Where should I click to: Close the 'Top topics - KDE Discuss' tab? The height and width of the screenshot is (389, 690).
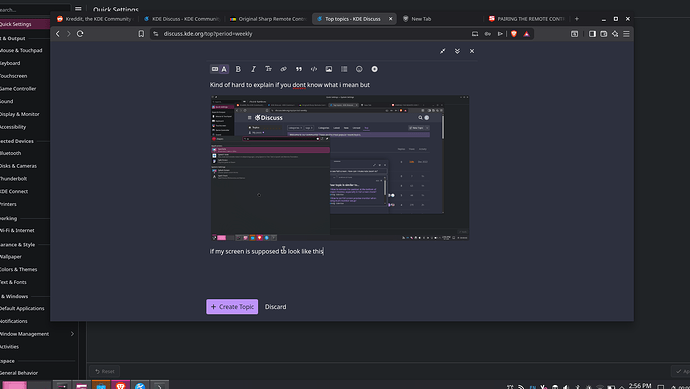pyautogui.click(x=390, y=19)
